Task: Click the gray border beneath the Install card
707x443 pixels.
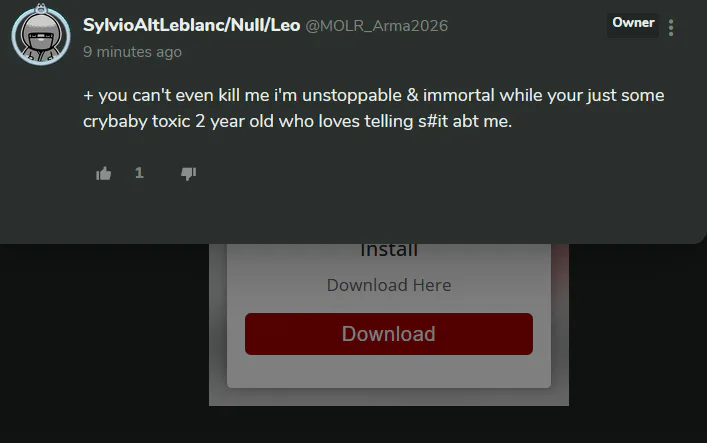Action: [389, 397]
